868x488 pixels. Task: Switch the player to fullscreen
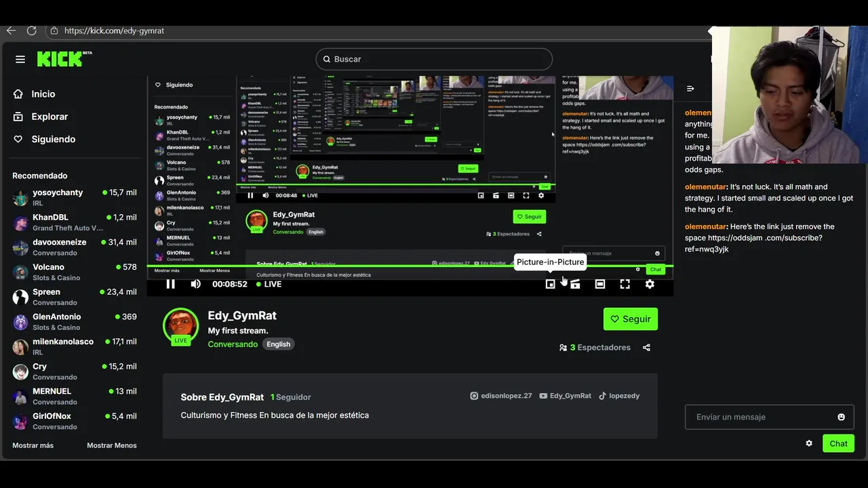tap(625, 284)
